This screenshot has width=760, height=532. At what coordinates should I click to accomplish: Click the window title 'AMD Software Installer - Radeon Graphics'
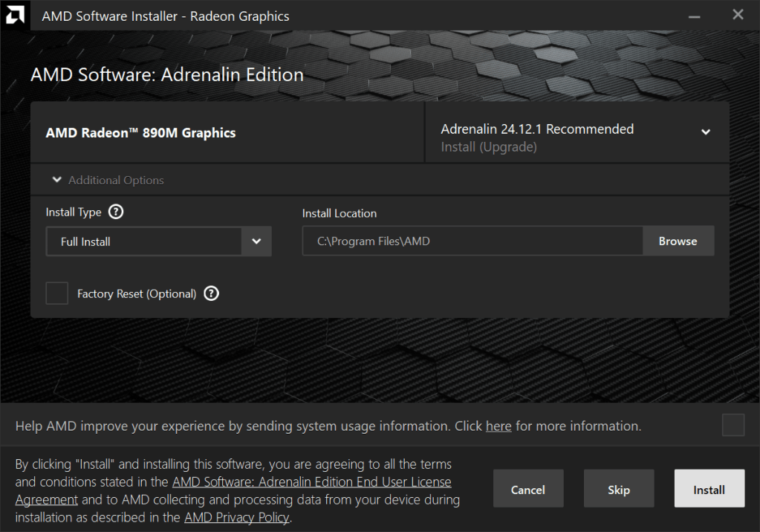tap(166, 16)
